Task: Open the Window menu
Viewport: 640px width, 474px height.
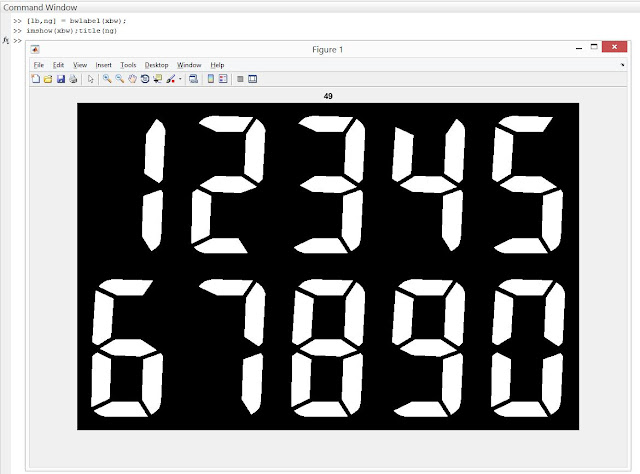Action: pos(189,65)
